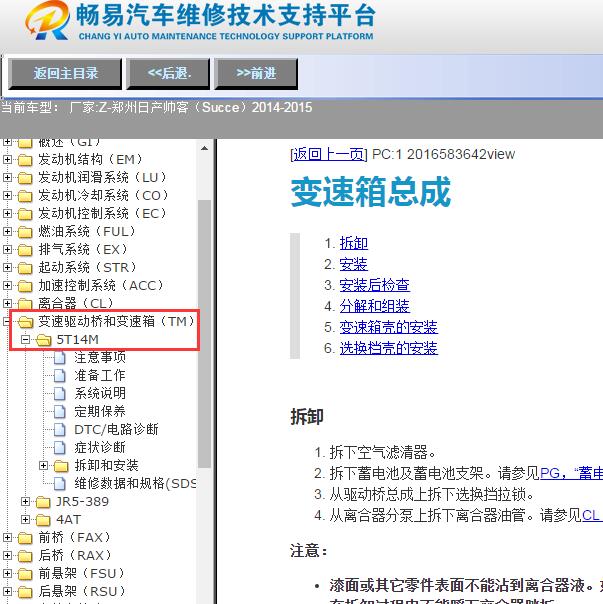The width and height of the screenshot is (603, 604).
Task: Click folder icon of 发动机冷却系统（CO）
Action: [25, 196]
